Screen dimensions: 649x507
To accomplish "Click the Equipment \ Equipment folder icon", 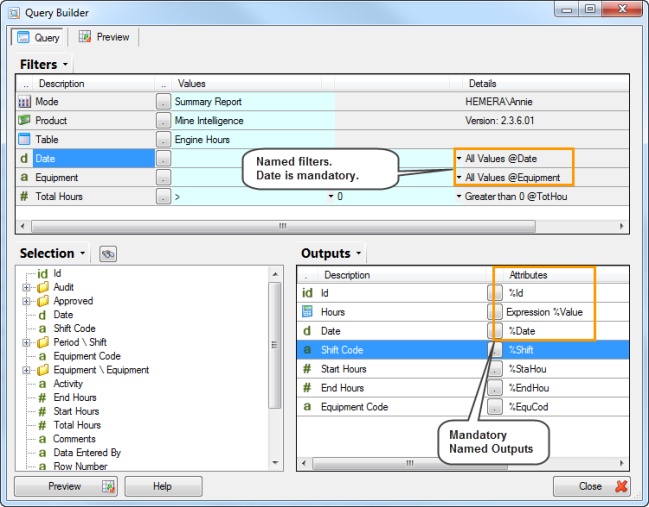I will click(43, 370).
